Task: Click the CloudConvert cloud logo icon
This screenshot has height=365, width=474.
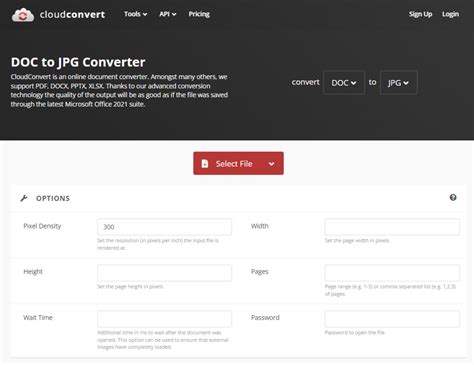Action: [23, 15]
